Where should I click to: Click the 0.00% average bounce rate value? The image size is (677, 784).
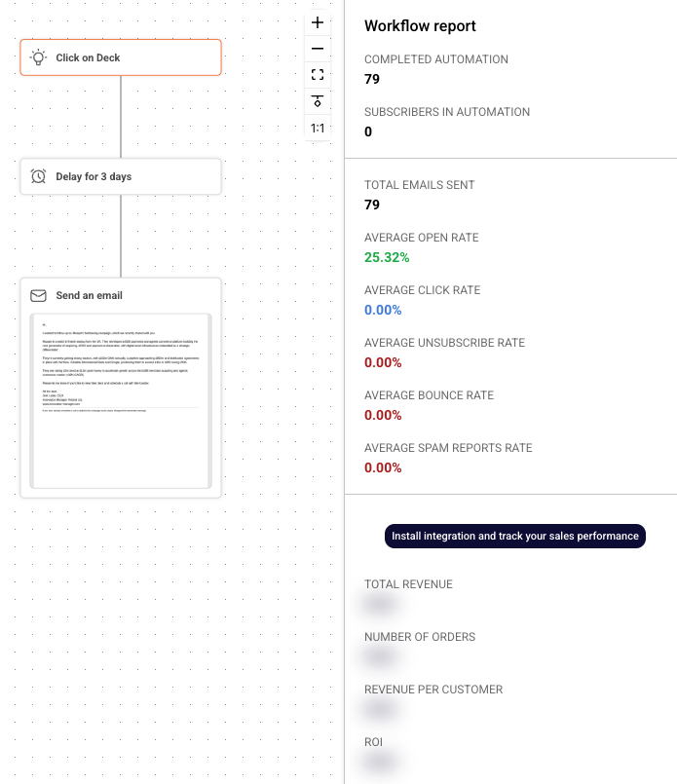[x=383, y=415]
